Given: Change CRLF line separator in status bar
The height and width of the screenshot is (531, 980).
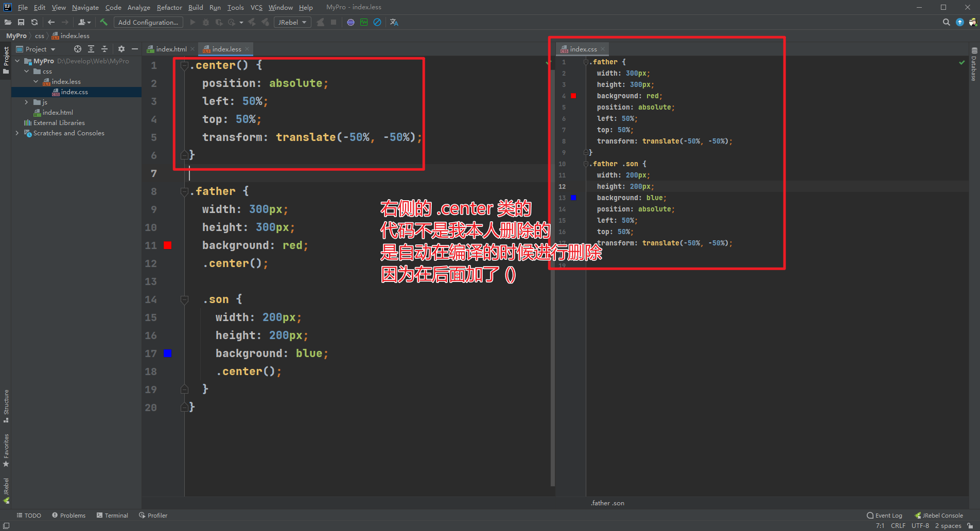Looking at the screenshot, I should pos(898,525).
